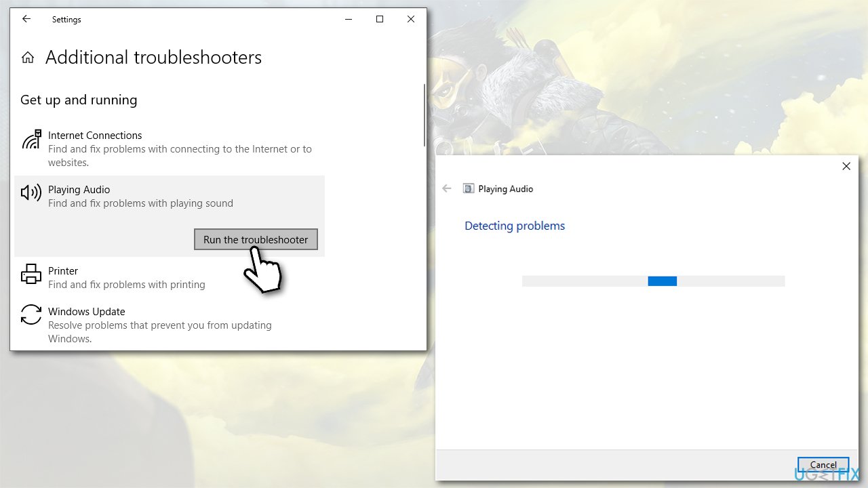The height and width of the screenshot is (488, 868).
Task: Click the Detecting problems progress bar
Action: [x=653, y=281]
